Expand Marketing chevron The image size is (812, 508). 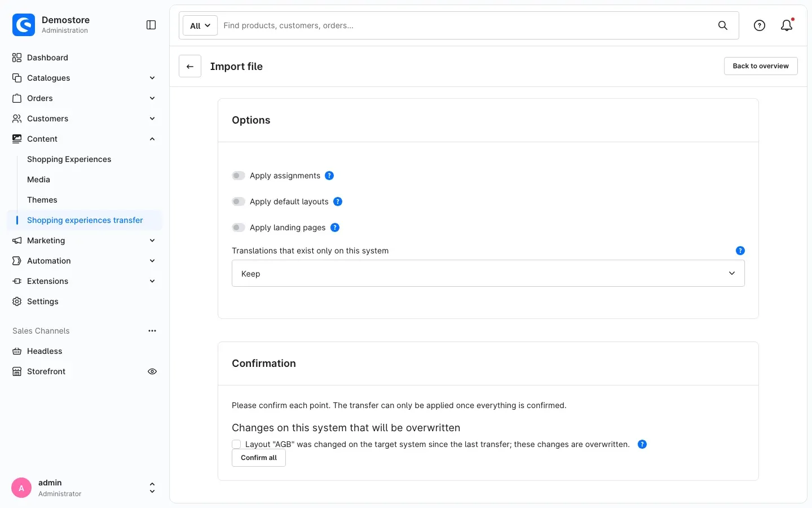[x=152, y=240]
